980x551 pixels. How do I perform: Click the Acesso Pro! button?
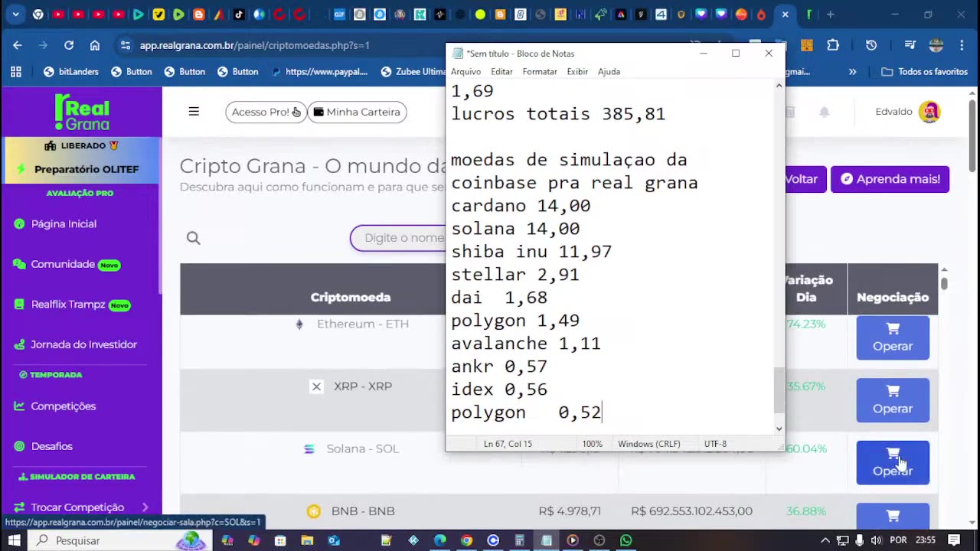pos(266,112)
